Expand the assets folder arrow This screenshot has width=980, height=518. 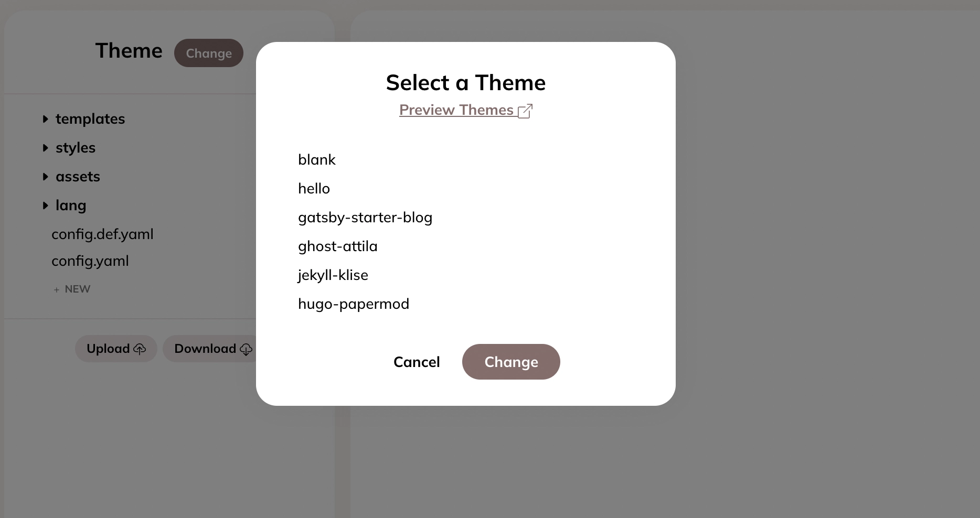[46, 177]
